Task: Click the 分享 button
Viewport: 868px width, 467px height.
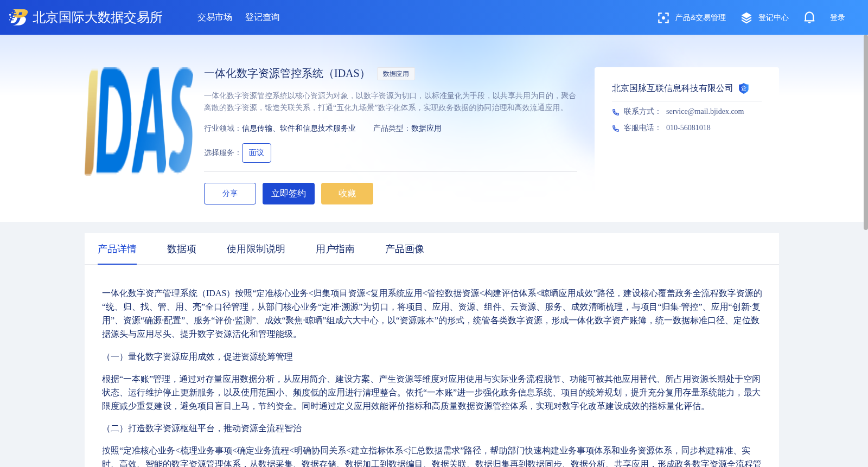Action: point(230,194)
